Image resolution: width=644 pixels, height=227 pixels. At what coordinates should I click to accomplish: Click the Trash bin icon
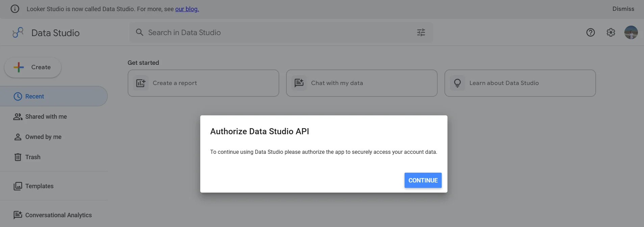pyautogui.click(x=18, y=157)
